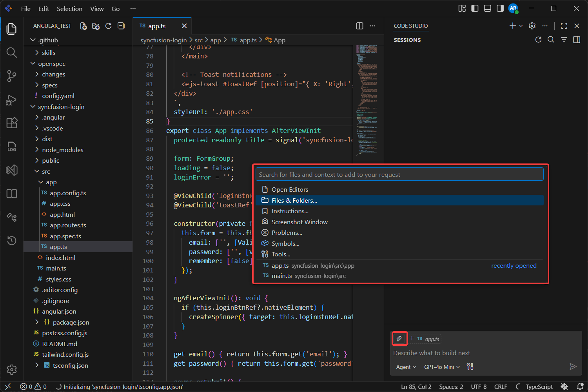The width and height of the screenshot is (588, 392).
Task: Select the Run and Debug icon
Action: [11, 100]
